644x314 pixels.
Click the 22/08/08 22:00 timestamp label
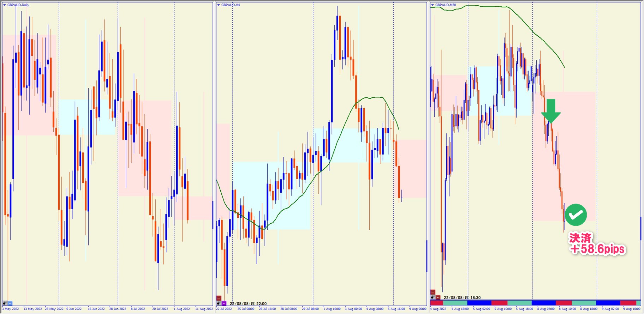tap(248, 304)
